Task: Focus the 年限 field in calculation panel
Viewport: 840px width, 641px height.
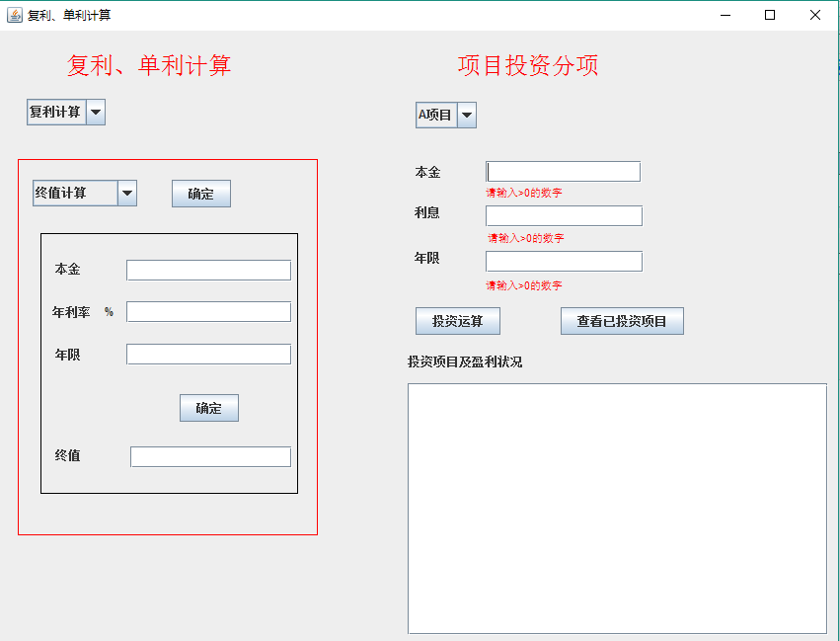Action: 209,355
